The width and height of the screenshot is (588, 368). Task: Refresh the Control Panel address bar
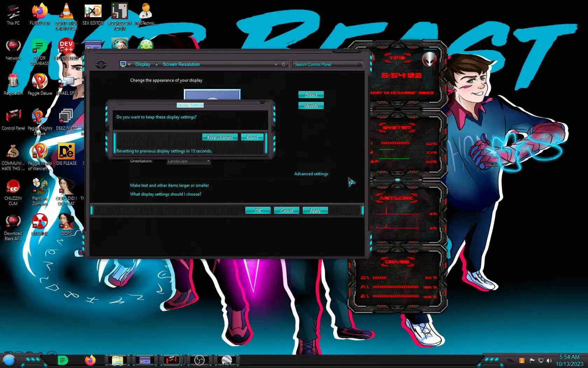283,64
